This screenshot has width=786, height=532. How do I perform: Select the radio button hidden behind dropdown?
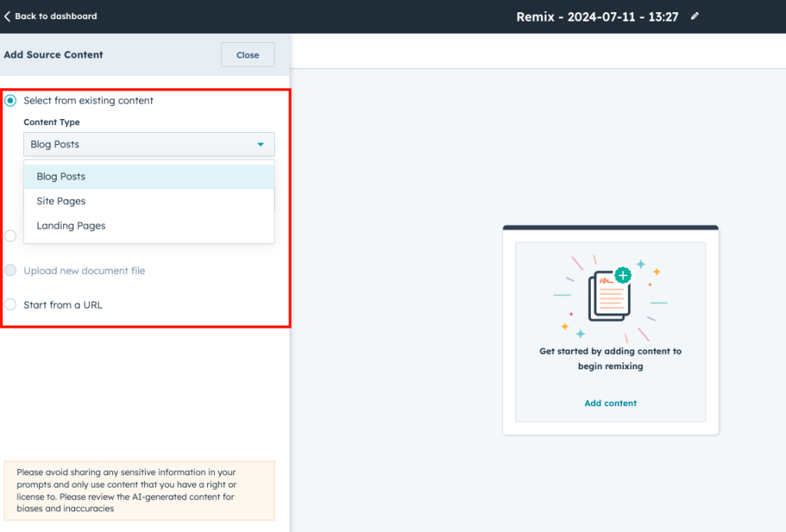coord(11,236)
